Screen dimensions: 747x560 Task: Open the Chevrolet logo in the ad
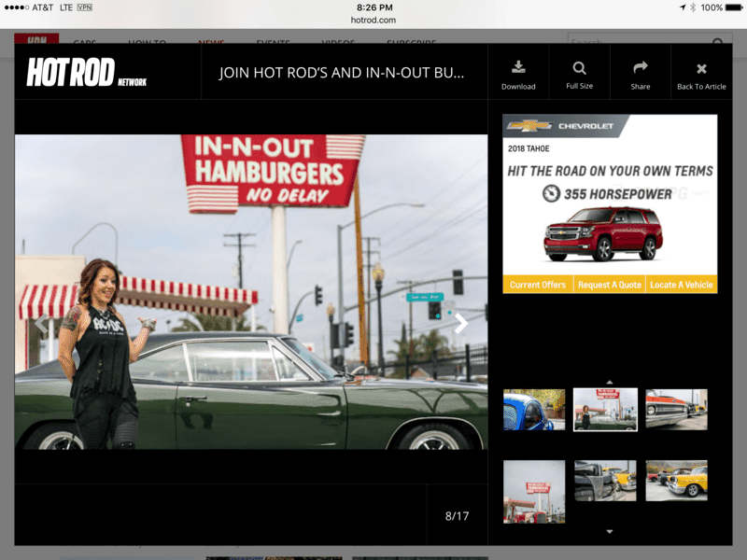[559, 126]
